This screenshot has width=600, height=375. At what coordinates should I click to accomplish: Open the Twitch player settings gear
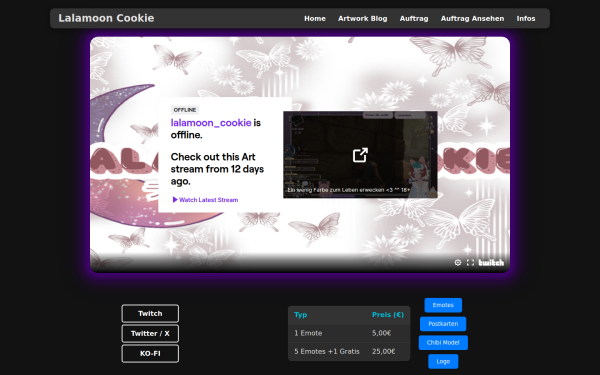(458, 262)
